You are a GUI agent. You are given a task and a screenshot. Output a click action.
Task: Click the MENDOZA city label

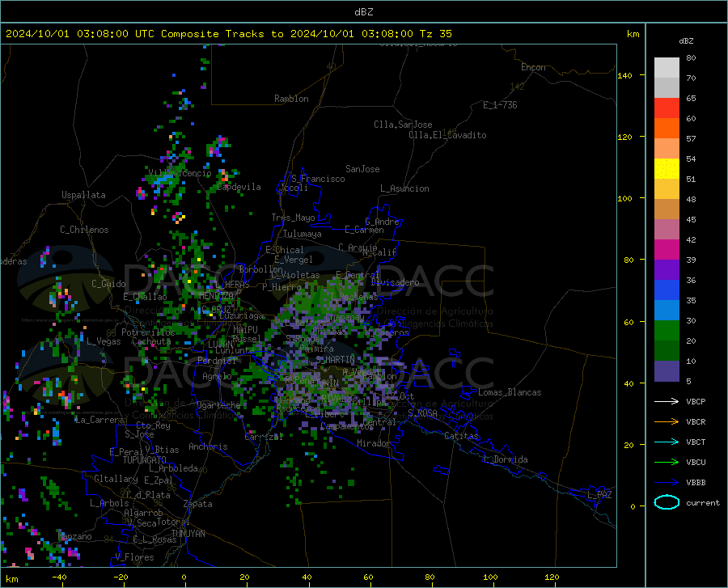[216, 296]
